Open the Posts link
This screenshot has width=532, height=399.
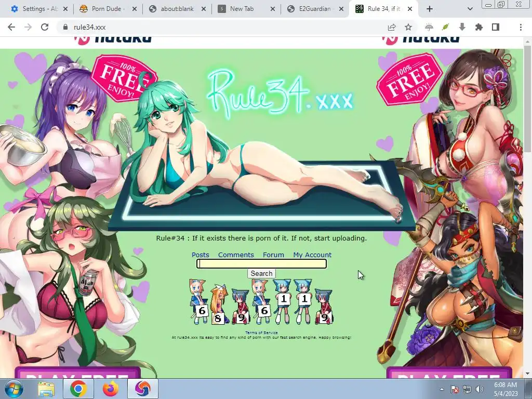(x=200, y=255)
